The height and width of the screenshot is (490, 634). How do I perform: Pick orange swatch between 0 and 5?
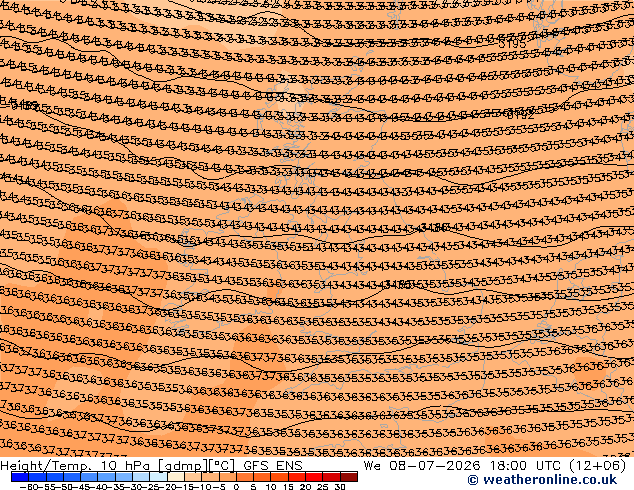click(x=245, y=477)
